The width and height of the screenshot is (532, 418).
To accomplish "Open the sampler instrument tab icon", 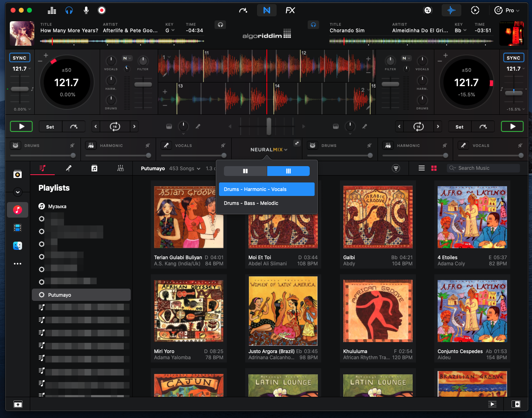I will (121, 168).
